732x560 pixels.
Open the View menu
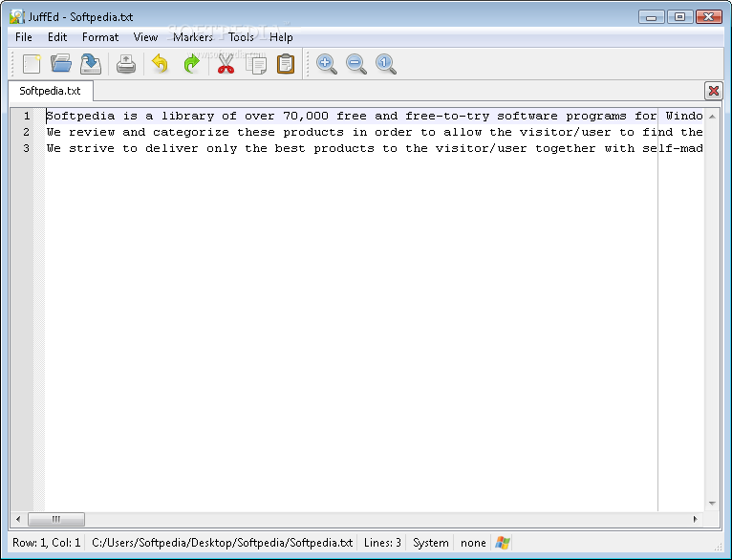tap(145, 37)
